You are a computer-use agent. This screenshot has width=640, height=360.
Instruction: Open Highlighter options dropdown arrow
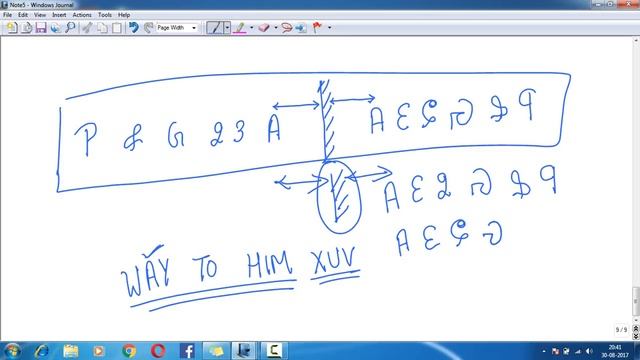tap(251, 28)
